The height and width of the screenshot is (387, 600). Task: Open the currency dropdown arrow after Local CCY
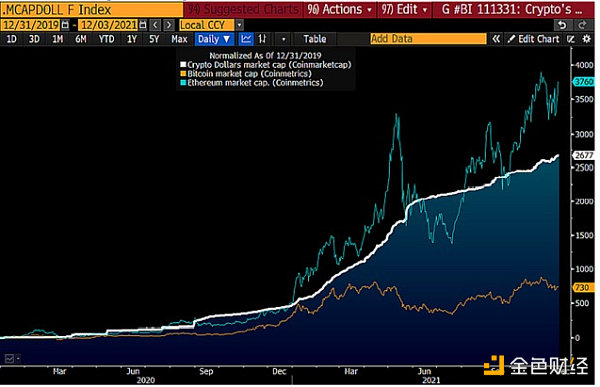(239, 25)
